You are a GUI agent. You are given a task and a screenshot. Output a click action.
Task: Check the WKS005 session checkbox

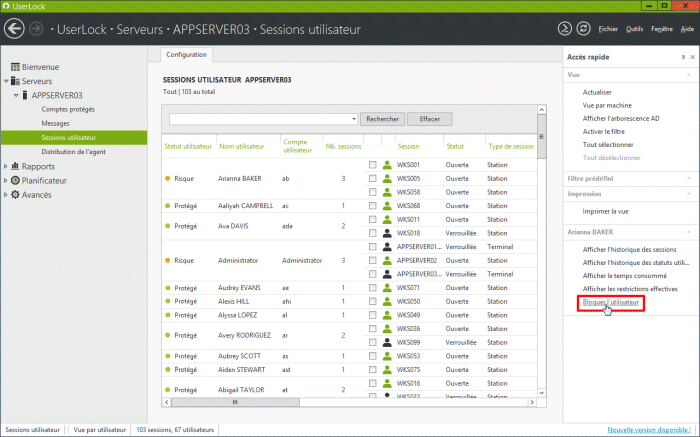point(372,179)
